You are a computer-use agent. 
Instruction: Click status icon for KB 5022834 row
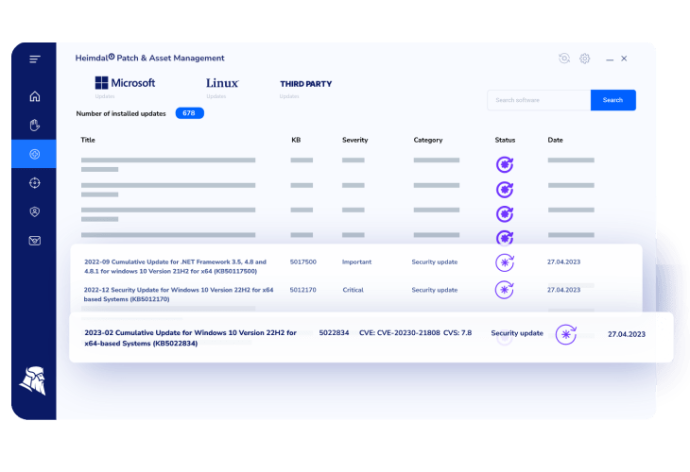(x=566, y=335)
